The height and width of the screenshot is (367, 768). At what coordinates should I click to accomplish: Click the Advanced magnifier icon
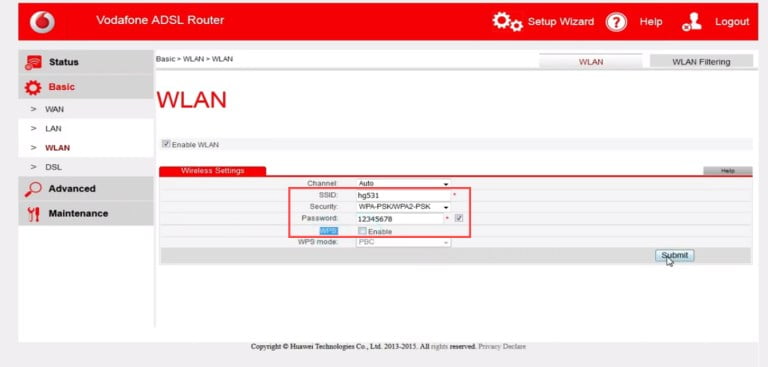point(33,189)
